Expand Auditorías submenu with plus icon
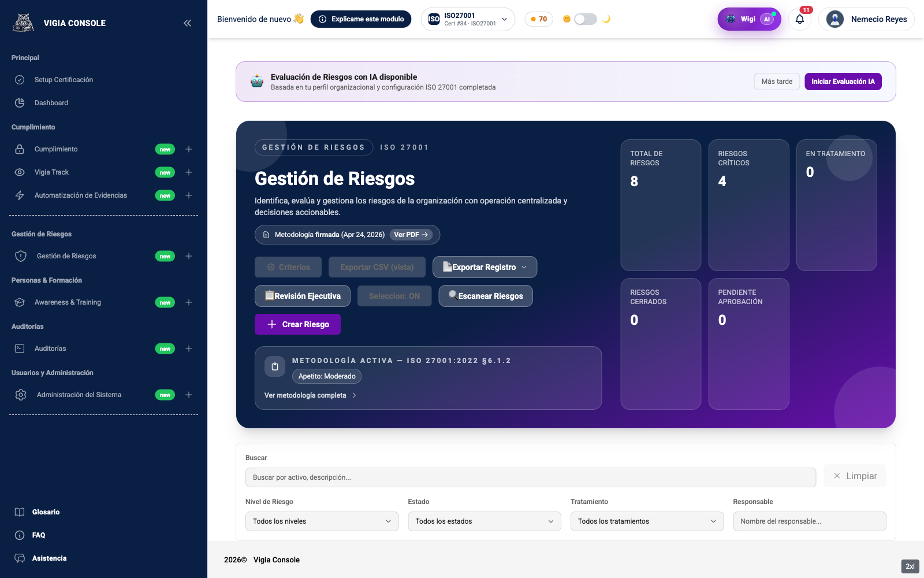Viewport: 924px width, 578px height. 188,349
